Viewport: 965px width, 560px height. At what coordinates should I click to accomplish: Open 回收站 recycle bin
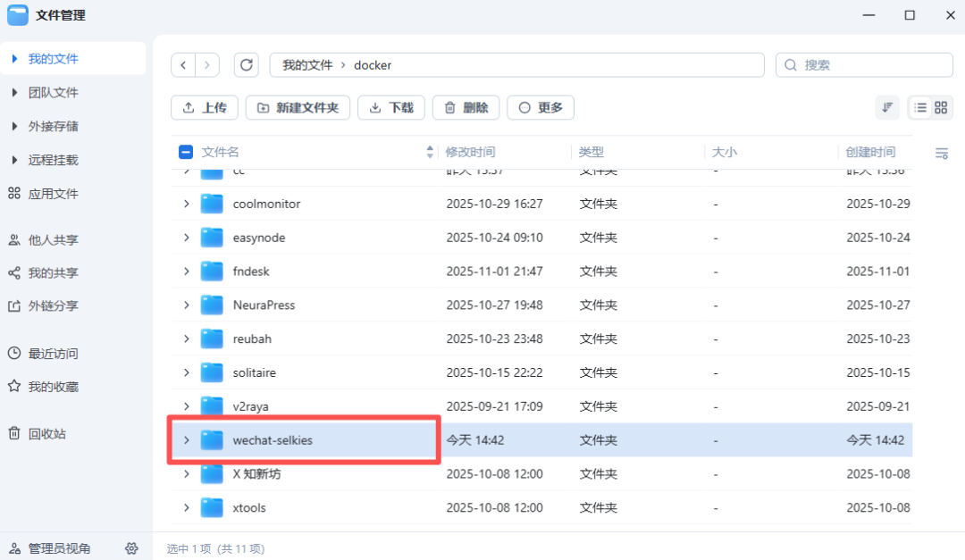click(x=46, y=434)
